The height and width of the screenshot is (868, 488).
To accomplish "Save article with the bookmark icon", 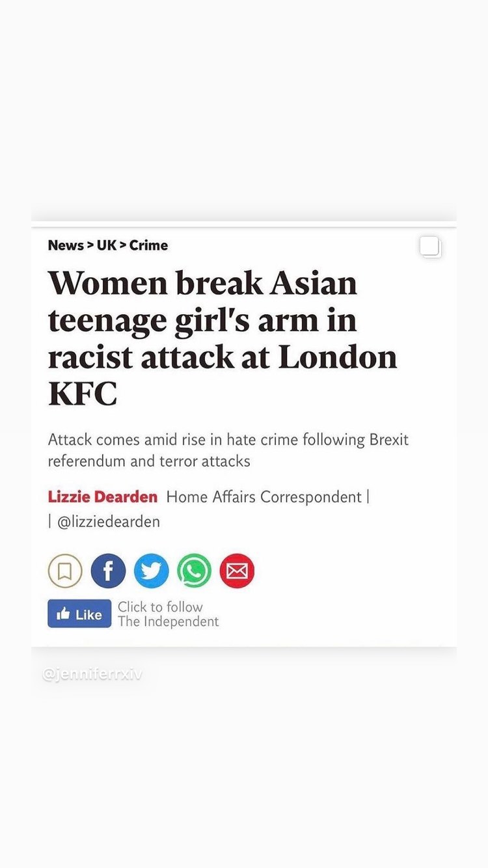I will 65,571.
